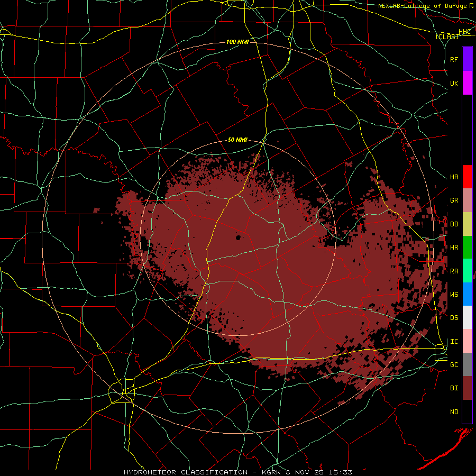Select the IC light pink legend swatch
Viewport: 476px width, 476px height.
(x=467, y=341)
